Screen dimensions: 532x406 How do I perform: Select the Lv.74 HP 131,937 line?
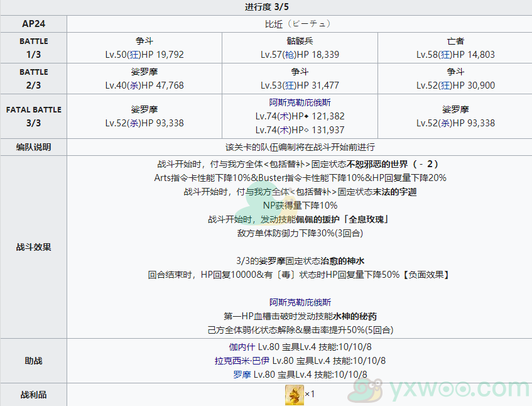click(x=300, y=130)
